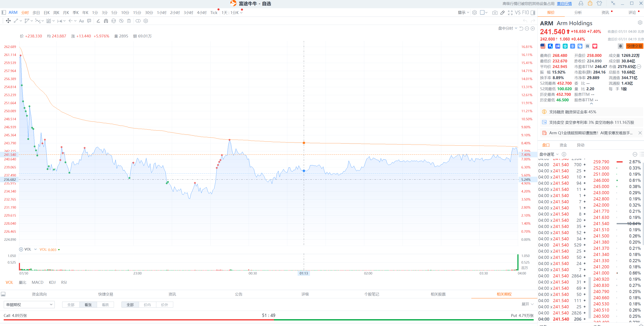Click the blue dollar sign badge
The image size is (644, 326).
click(x=573, y=46)
